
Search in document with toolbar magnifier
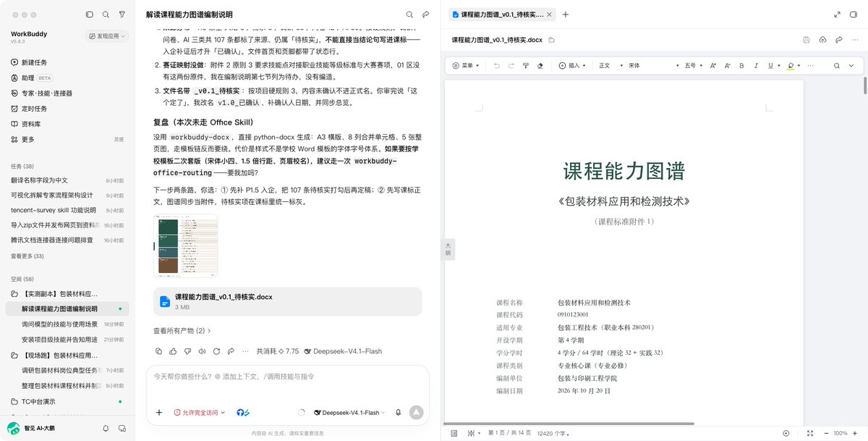[837, 65]
